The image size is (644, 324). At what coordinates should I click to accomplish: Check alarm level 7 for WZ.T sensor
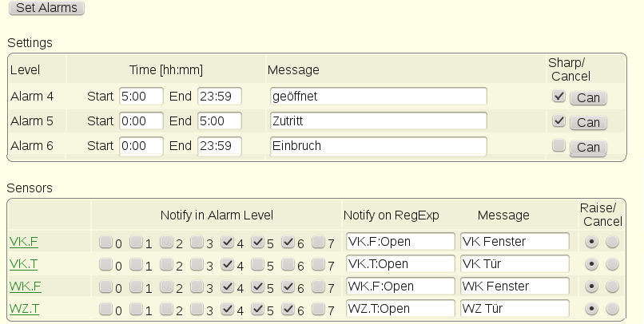[318, 309]
